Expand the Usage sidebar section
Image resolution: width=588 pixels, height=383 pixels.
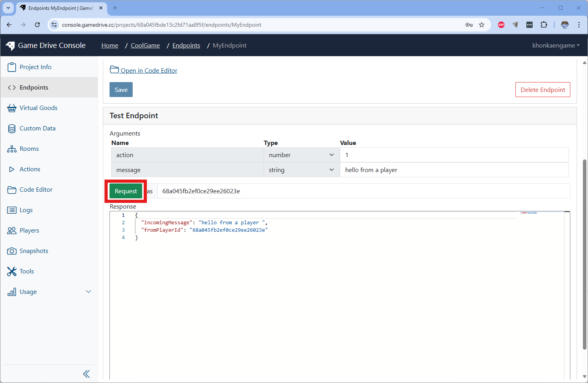tap(88, 291)
